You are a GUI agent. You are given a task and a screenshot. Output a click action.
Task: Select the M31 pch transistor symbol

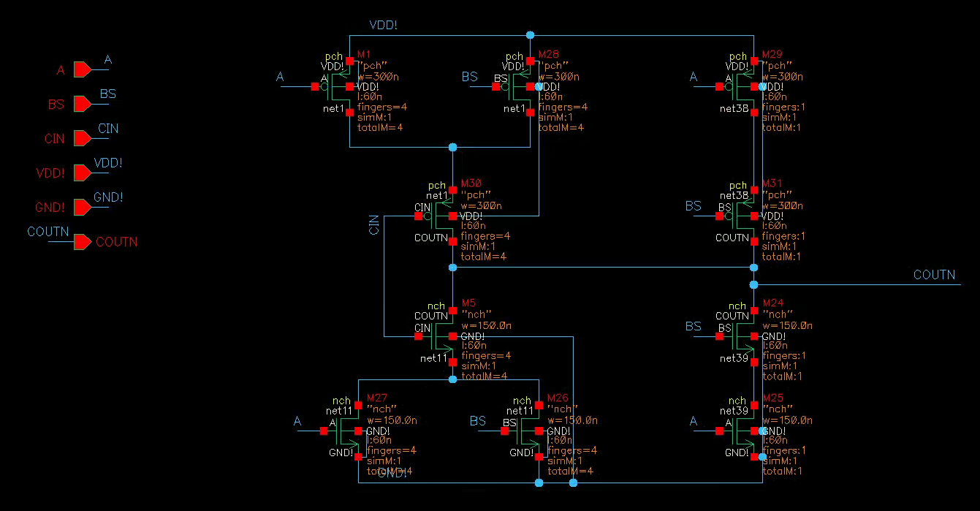(743, 216)
